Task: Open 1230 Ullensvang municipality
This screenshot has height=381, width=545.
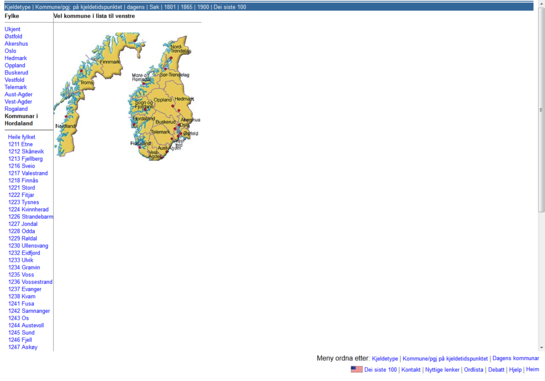Action: tap(28, 246)
